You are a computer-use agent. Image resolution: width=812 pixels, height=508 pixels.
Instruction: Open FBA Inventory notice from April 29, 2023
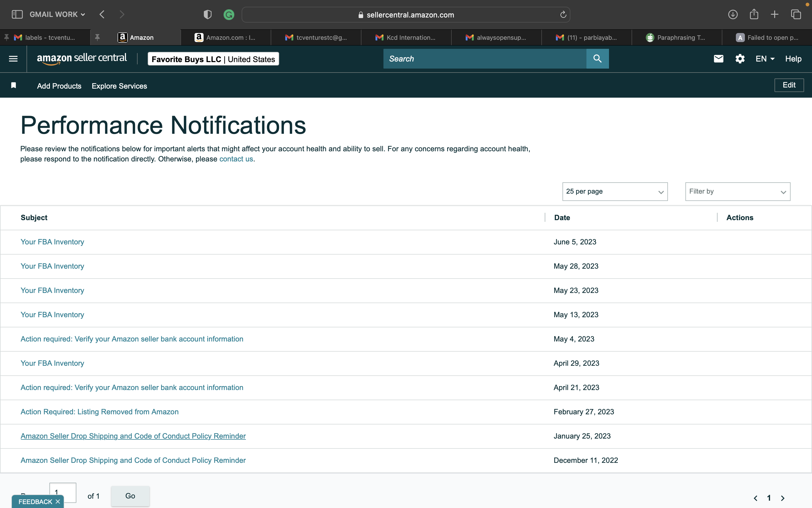52,363
